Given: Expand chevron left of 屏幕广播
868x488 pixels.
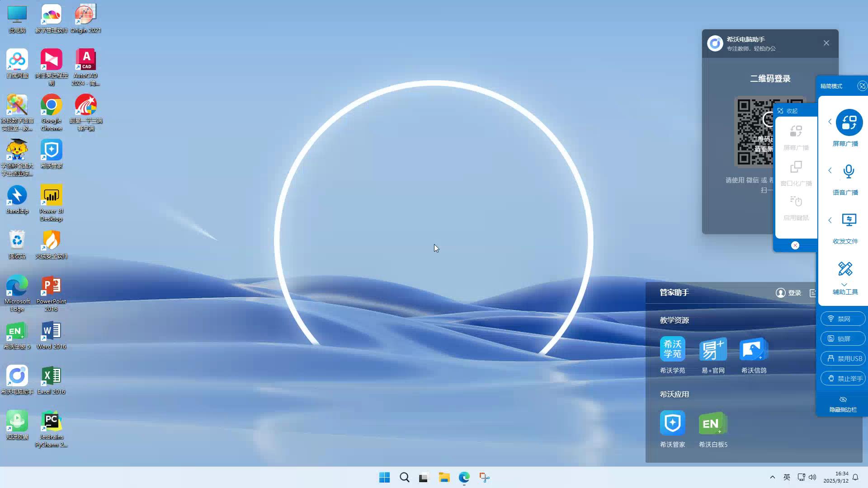Looking at the screenshot, I should point(830,122).
